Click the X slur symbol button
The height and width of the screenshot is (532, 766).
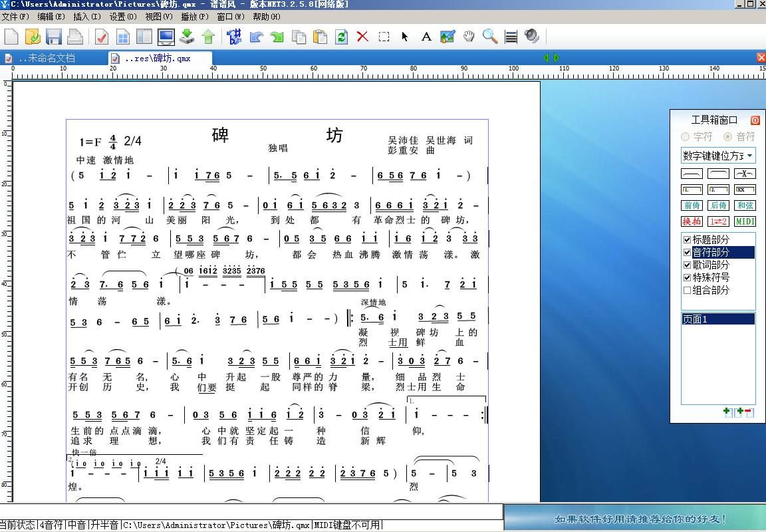click(745, 174)
